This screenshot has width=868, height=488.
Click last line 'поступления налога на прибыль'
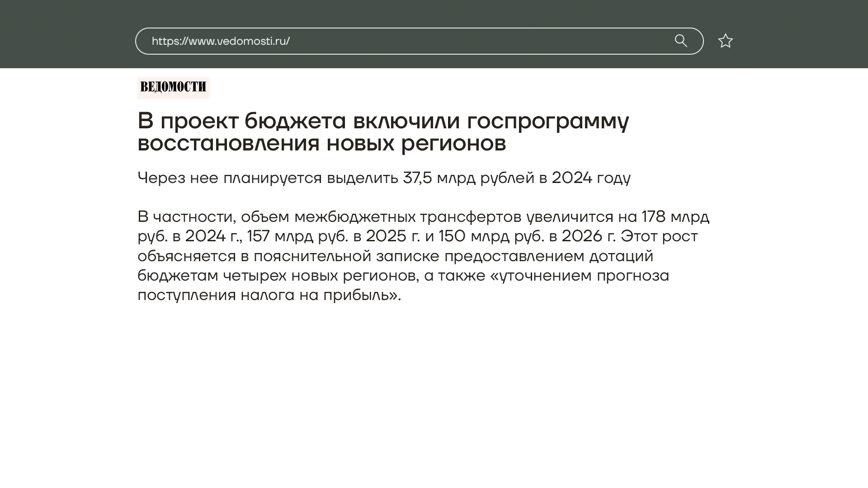(x=269, y=295)
